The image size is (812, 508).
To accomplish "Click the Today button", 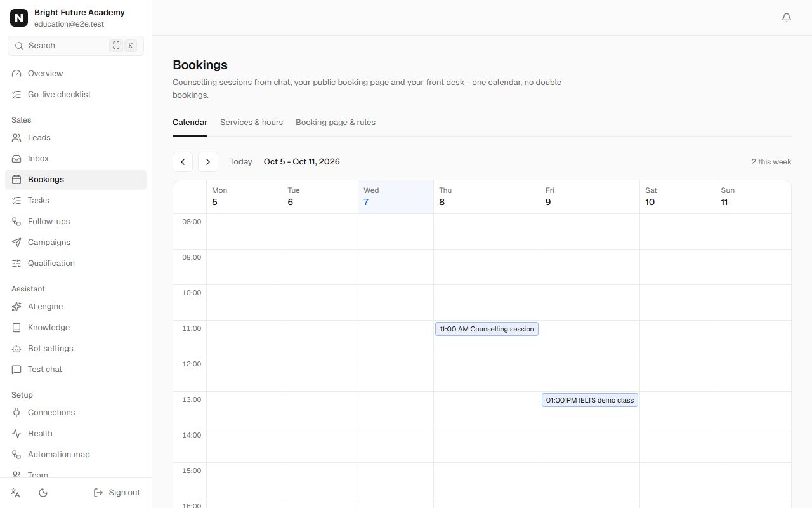I will 241,162.
